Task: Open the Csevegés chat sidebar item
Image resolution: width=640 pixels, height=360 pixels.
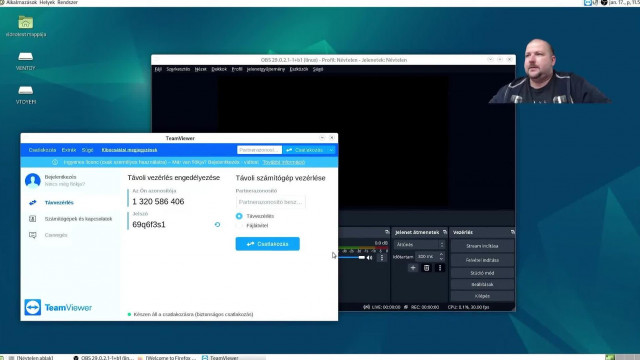Action: coord(56,235)
